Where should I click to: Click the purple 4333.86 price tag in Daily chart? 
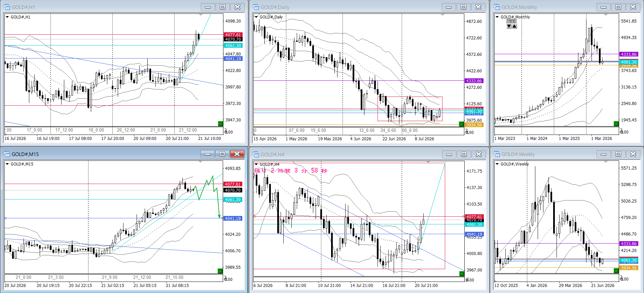[474, 81]
